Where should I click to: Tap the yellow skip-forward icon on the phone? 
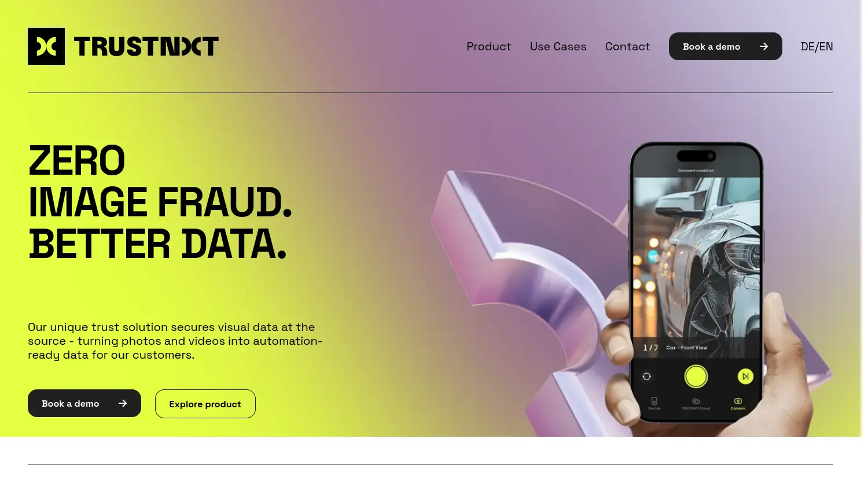745,377
